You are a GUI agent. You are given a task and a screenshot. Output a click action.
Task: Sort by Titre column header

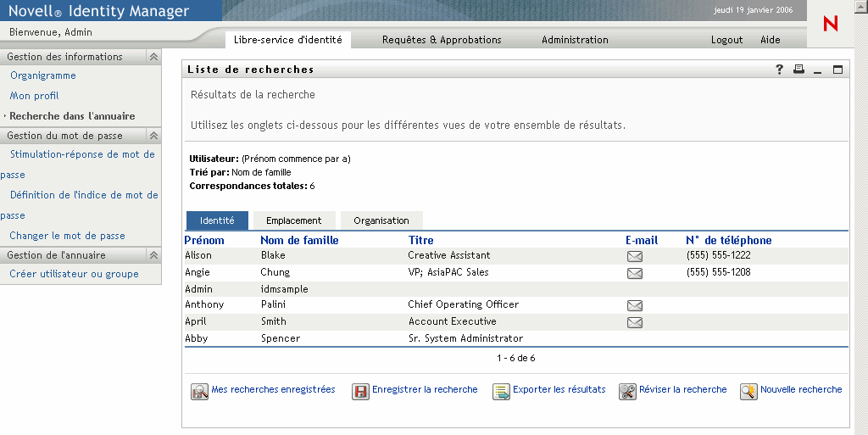420,240
